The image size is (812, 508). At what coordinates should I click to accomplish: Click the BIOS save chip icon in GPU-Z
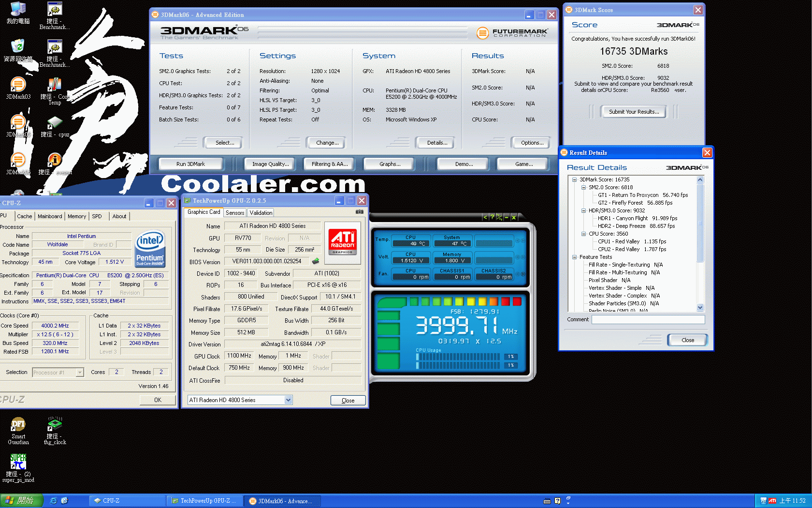[316, 261]
